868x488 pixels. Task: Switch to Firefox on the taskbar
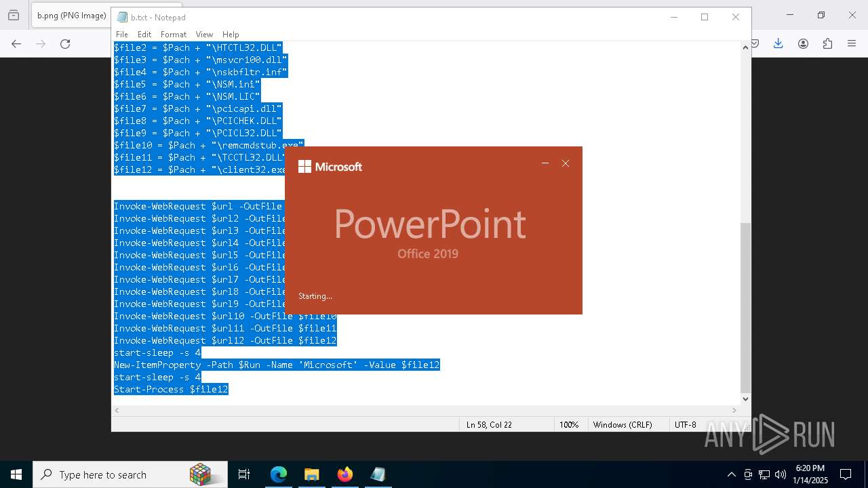click(x=345, y=474)
